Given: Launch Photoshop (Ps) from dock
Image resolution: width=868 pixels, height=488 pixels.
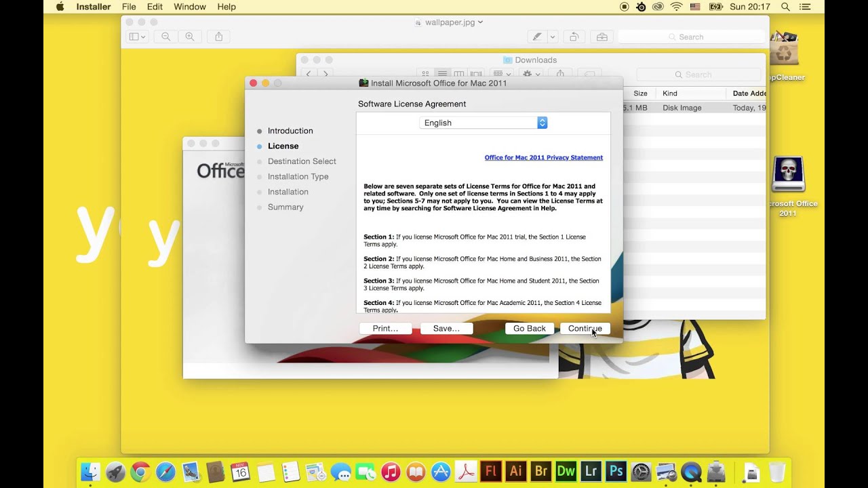Looking at the screenshot, I should 616,470.
